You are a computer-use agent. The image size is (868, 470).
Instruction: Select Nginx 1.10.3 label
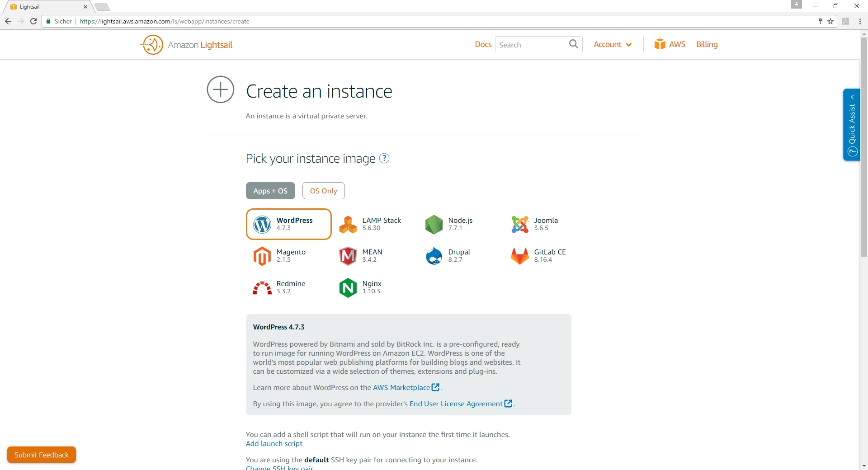coord(372,287)
